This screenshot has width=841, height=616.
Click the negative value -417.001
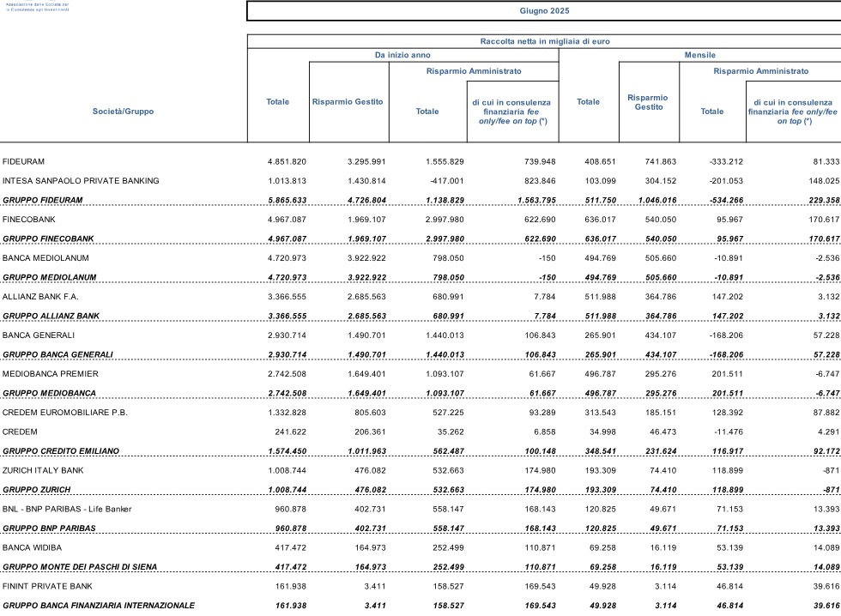tap(445, 181)
